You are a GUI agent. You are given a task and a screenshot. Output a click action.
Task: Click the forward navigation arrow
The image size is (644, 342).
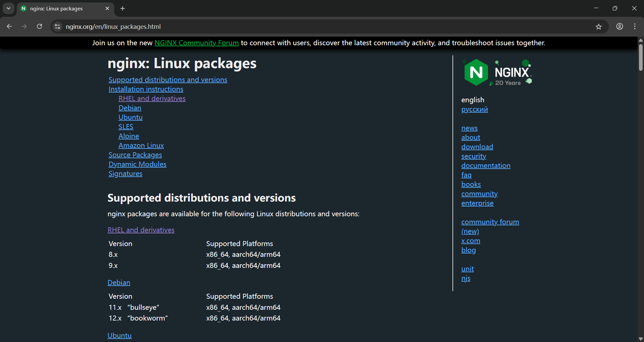(24, 26)
